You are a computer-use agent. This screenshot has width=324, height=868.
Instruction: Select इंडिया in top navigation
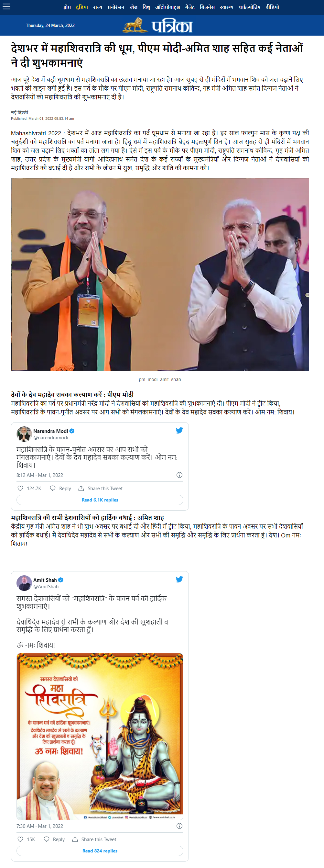coord(82,7)
